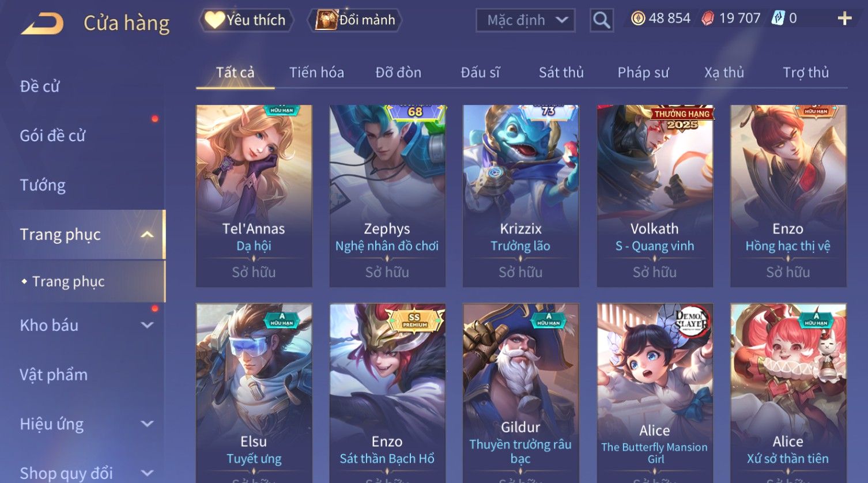Expand the Hiệu ứng sidebar section
This screenshot has width=868, height=483.
[147, 424]
